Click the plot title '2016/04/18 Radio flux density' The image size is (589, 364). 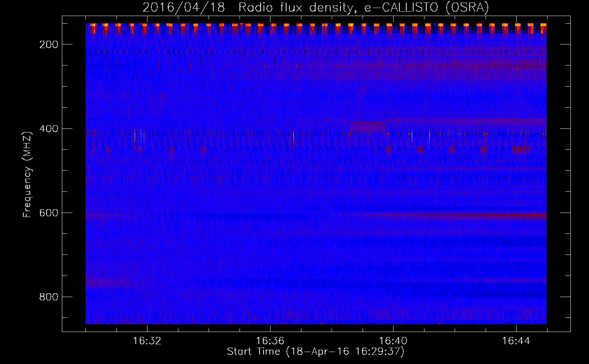pyautogui.click(x=315, y=7)
